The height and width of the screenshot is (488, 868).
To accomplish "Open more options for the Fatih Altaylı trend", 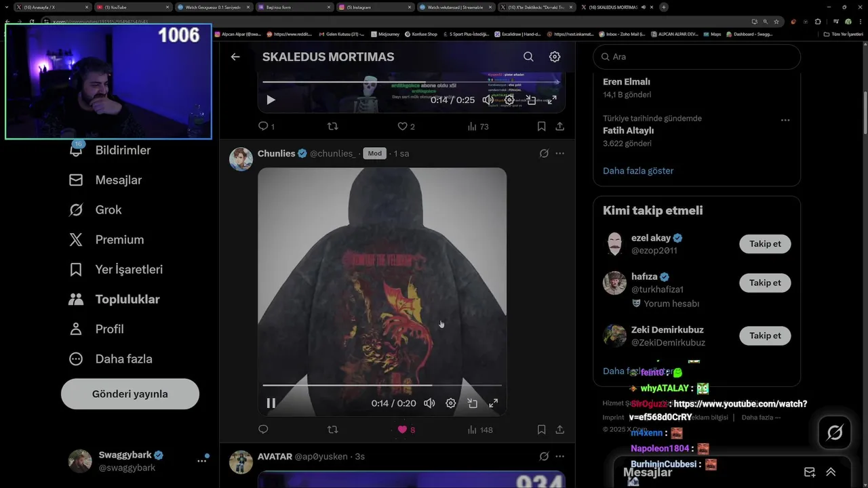I will [x=785, y=120].
